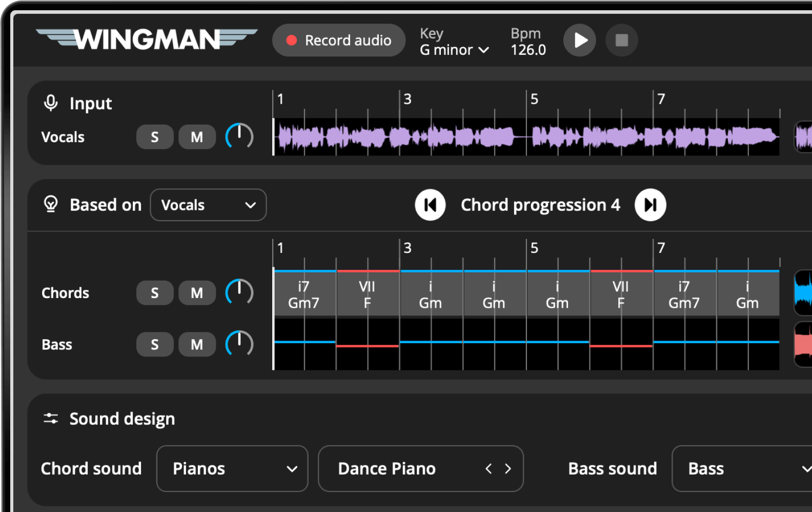Go to previous chord progression
This screenshot has width=812, height=512.
pos(430,205)
